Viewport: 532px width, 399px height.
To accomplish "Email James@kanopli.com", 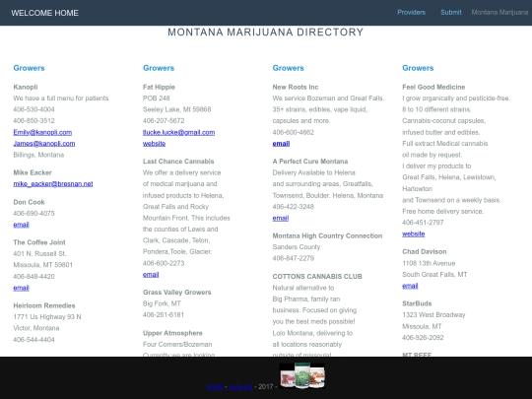I will [x=44, y=144].
